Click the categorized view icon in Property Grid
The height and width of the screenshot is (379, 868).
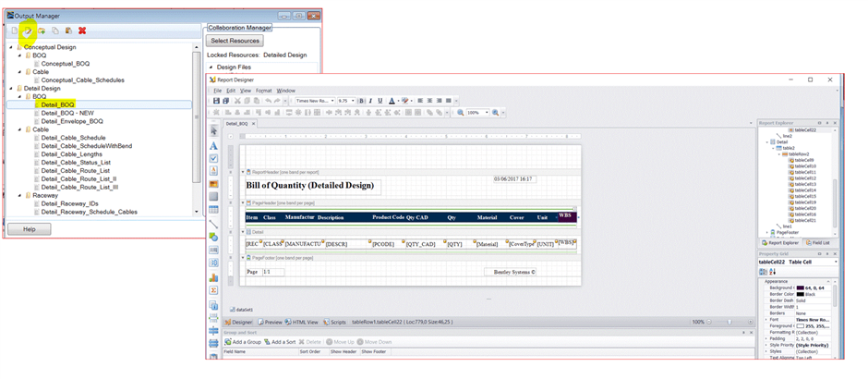tap(764, 272)
